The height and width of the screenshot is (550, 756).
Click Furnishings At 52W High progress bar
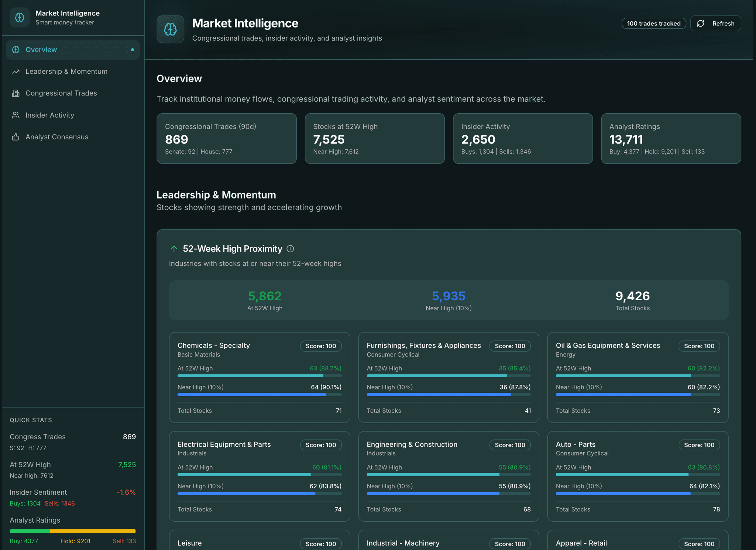449,376
